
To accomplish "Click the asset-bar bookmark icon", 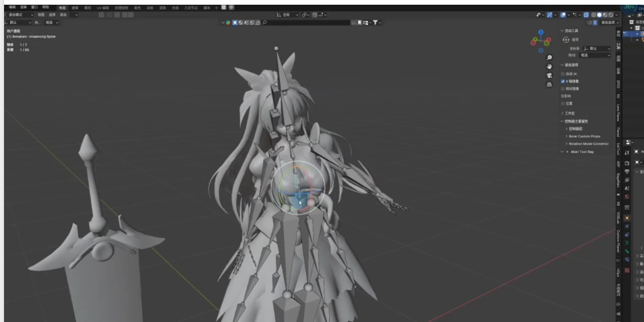I will point(359,22).
